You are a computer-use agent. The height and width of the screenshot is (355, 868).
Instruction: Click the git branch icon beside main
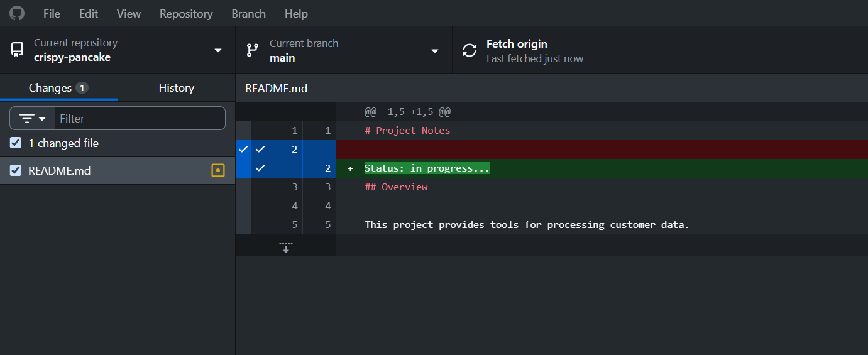(253, 50)
